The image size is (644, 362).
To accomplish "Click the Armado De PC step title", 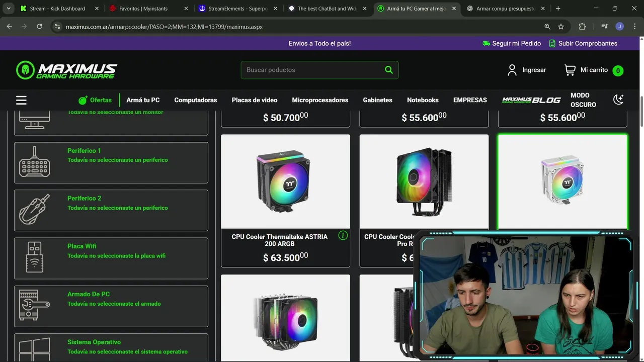I will tap(89, 294).
